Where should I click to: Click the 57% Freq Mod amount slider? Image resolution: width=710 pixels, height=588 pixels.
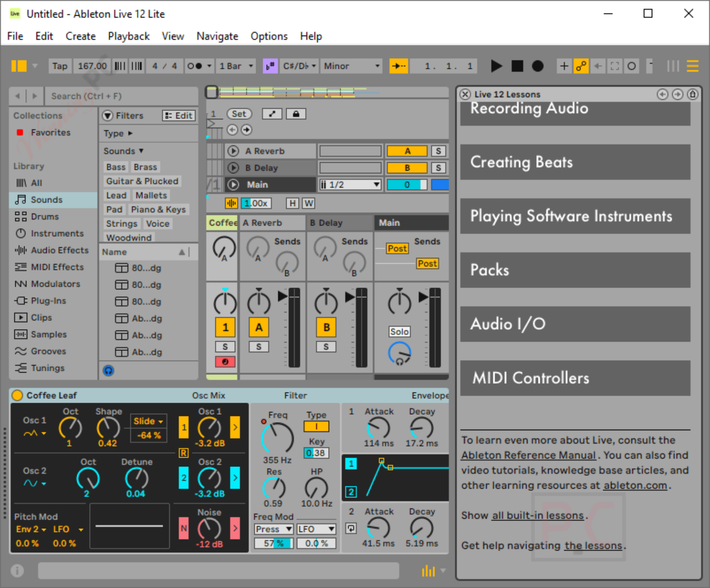point(273,543)
